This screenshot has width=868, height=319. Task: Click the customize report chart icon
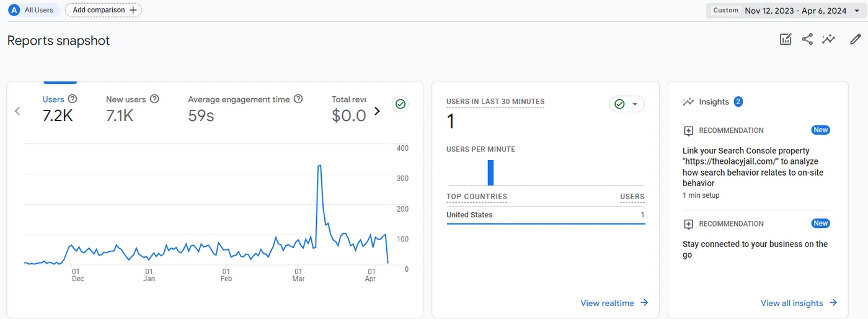[786, 40]
